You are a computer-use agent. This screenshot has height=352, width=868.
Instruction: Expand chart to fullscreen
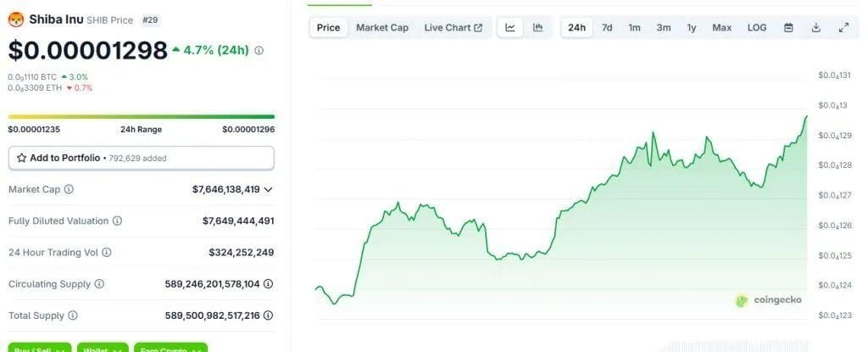coord(843,28)
